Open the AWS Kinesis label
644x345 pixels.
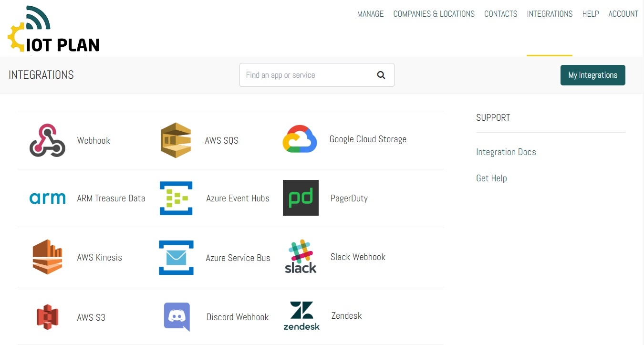tap(99, 257)
